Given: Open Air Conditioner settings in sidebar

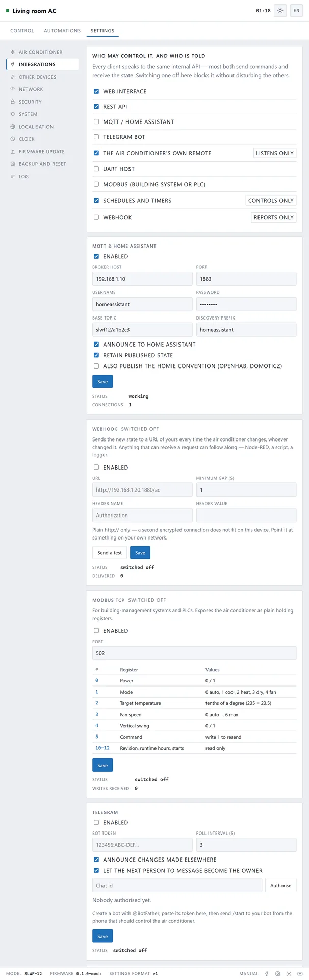Looking at the screenshot, I should click(42, 52).
